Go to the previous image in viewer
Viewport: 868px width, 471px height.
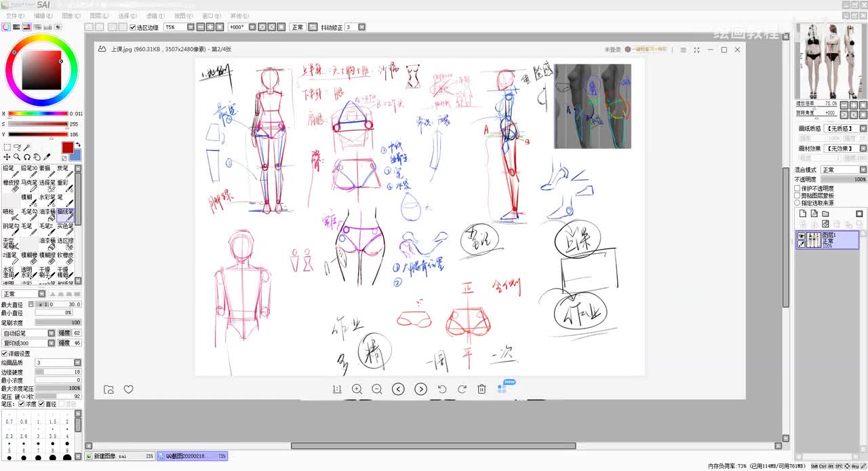398,389
